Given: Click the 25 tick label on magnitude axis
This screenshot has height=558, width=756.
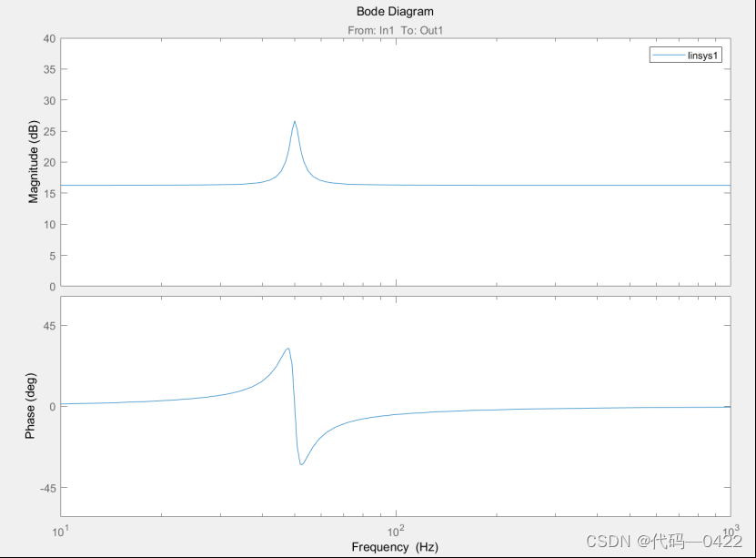Looking at the screenshot, I should tap(49, 132).
